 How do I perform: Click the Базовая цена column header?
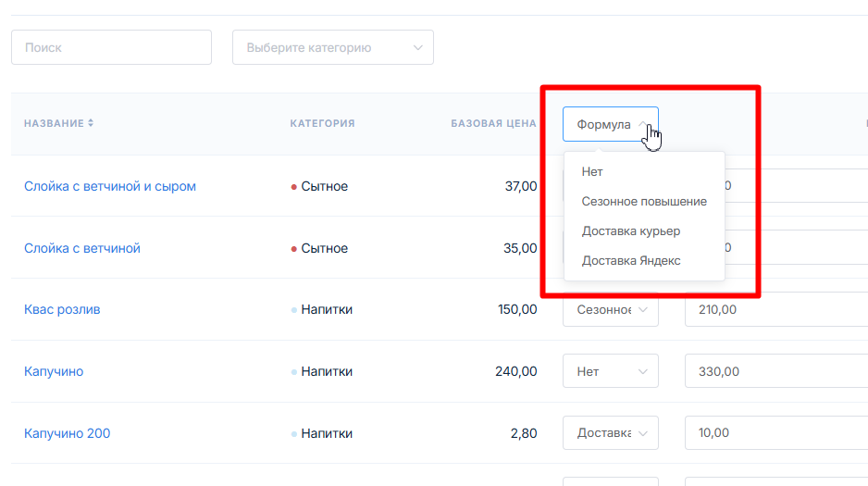(x=493, y=124)
